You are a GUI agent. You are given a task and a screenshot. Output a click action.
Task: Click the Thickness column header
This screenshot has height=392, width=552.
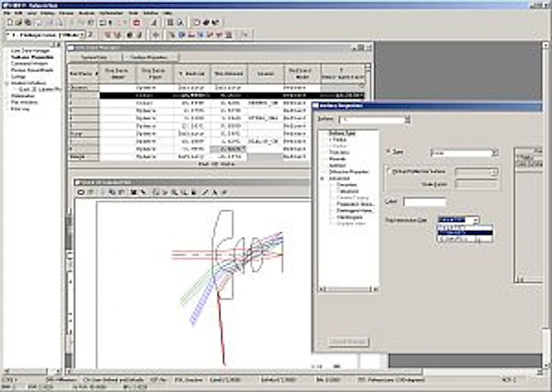coord(229,74)
